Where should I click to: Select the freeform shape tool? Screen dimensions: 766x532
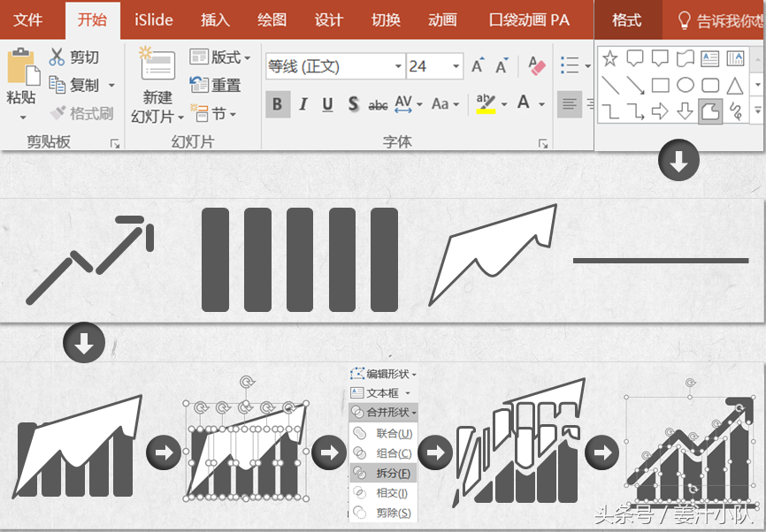pos(710,111)
